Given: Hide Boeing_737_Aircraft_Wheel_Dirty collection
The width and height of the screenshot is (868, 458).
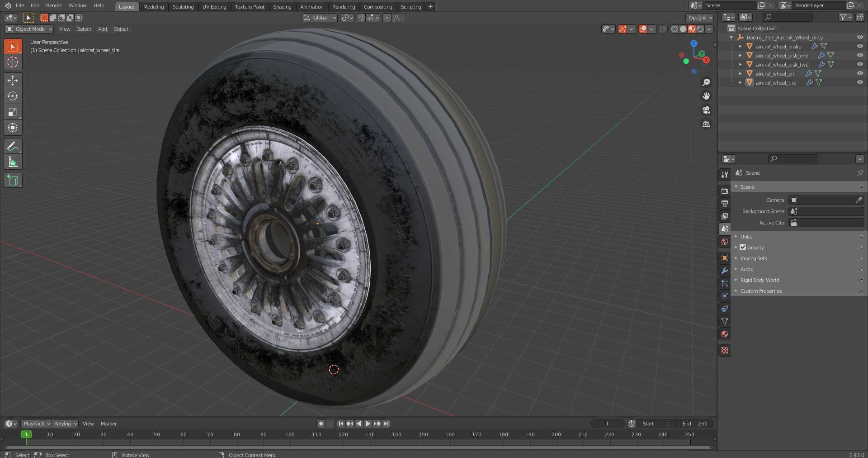Looking at the screenshot, I should pyautogui.click(x=860, y=37).
